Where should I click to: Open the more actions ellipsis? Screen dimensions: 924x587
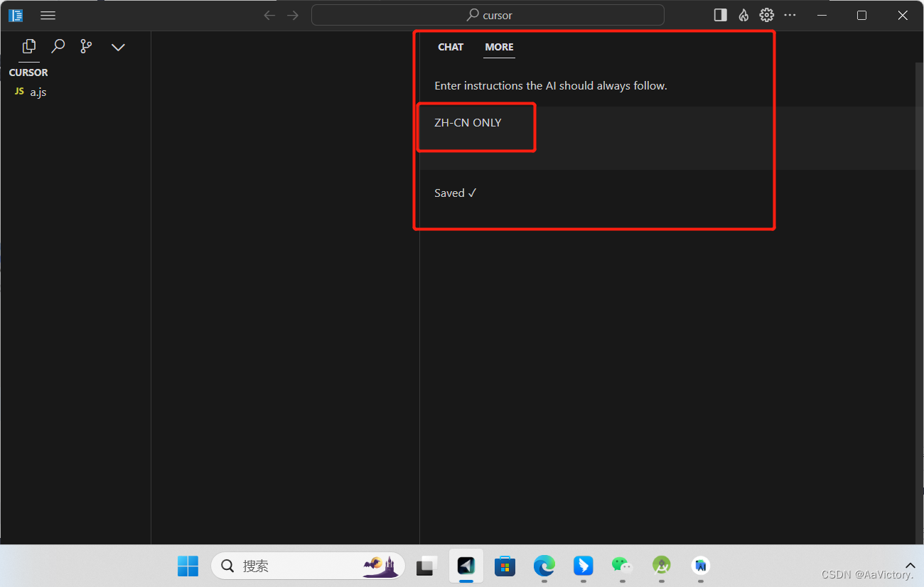pyautogui.click(x=790, y=15)
